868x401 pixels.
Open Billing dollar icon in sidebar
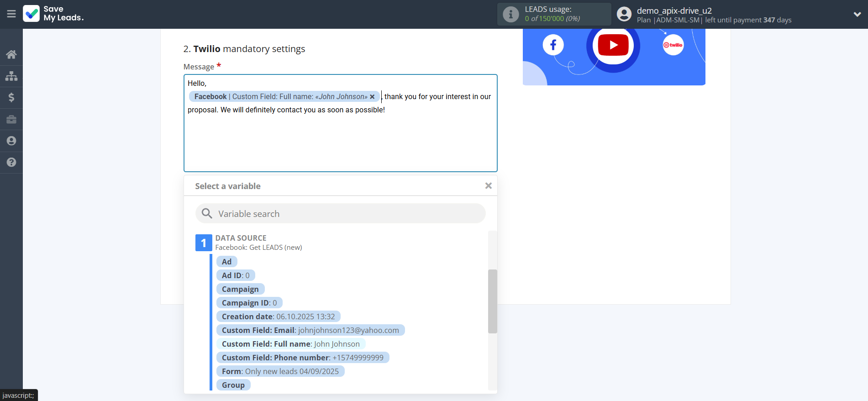[x=11, y=97]
